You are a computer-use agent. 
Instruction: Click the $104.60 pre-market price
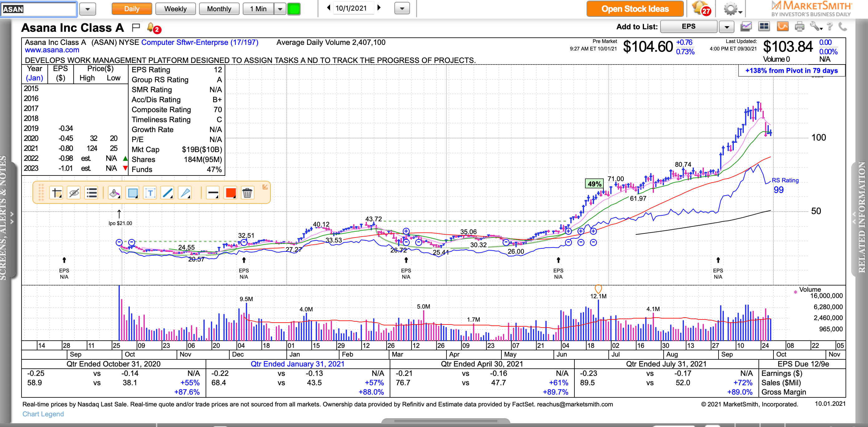(648, 46)
